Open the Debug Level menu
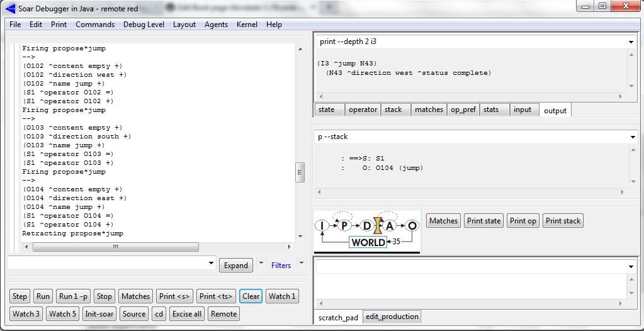This screenshot has height=331, width=644. (144, 25)
